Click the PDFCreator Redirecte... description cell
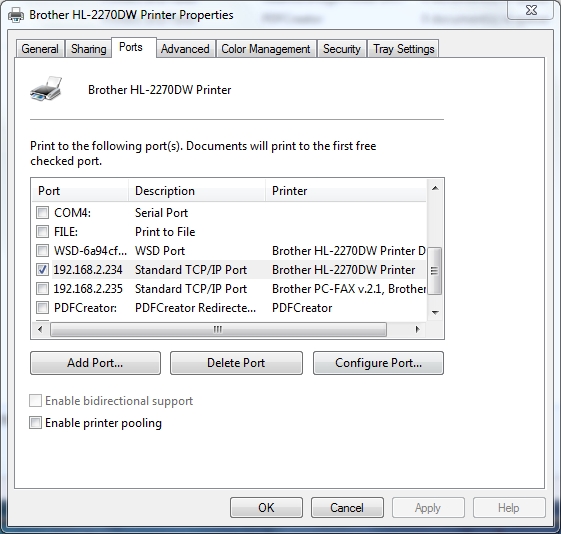Viewport: 561px width, 534px height. (x=195, y=308)
